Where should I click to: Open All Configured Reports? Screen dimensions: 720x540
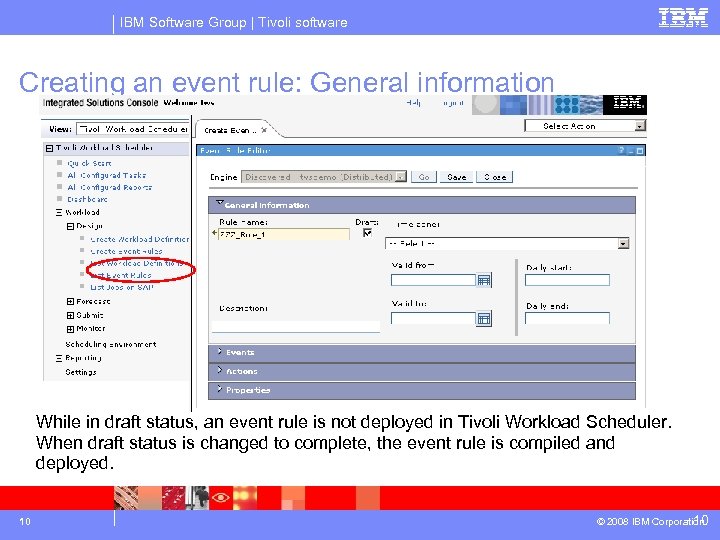click(110, 187)
